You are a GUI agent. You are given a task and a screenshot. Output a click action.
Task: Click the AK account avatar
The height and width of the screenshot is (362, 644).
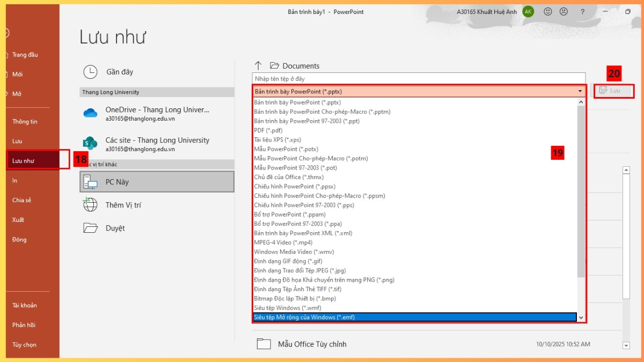(528, 11)
